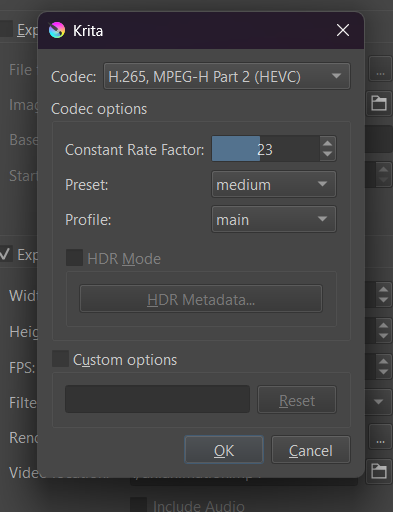The width and height of the screenshot is (393, 512).
Task: Increase the FPS spinbox in background window
Action: 383,361
